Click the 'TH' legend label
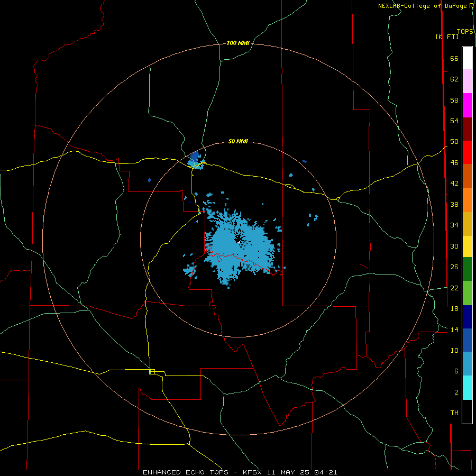The image size is (476, 476). point(454,413)
